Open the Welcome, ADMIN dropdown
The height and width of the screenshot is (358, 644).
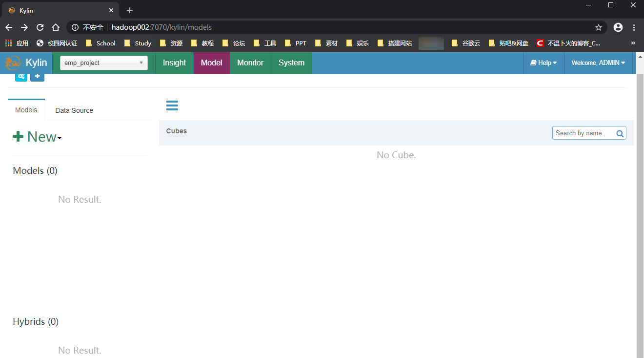click(x=598, y=63)
